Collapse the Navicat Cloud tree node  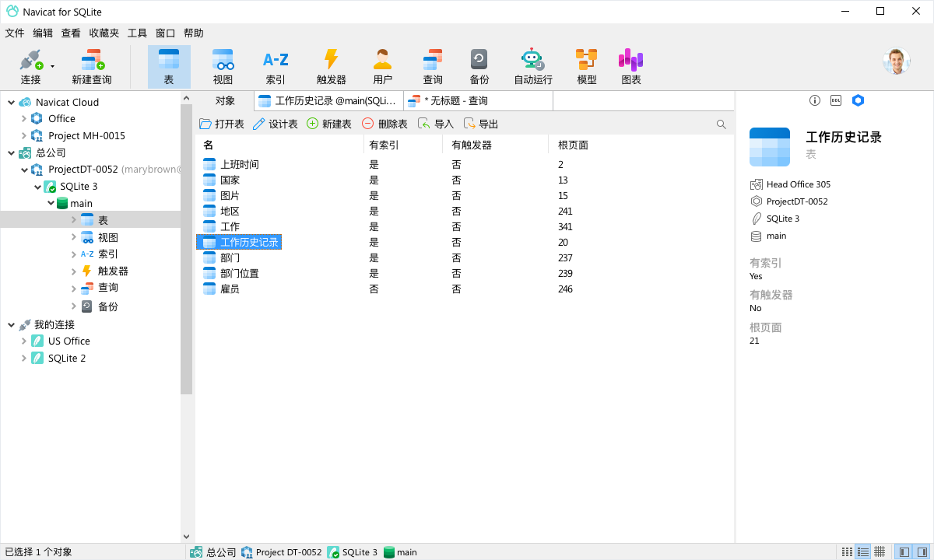click(11, 102)
